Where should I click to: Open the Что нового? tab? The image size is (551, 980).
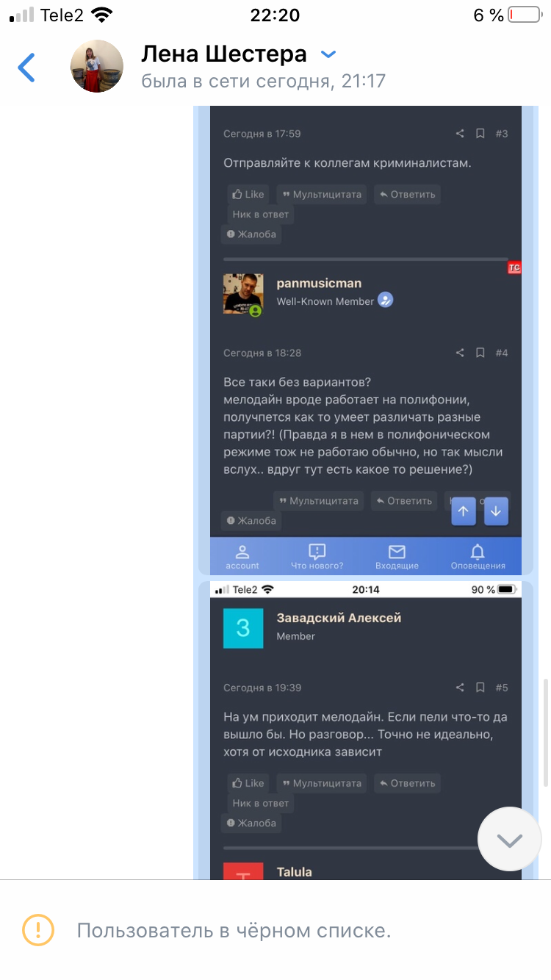[317, 557]
